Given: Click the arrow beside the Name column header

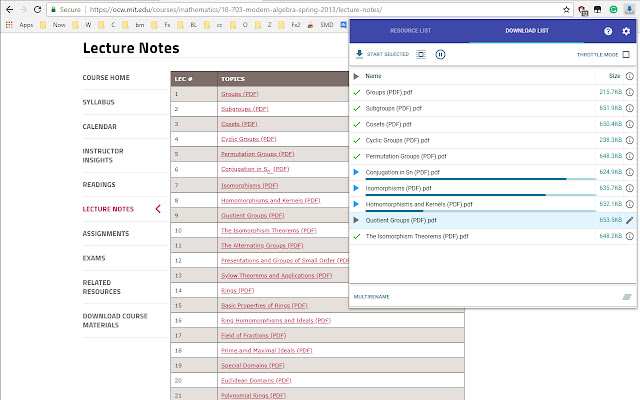Looking at the screenshot, I should pos(357,76).
